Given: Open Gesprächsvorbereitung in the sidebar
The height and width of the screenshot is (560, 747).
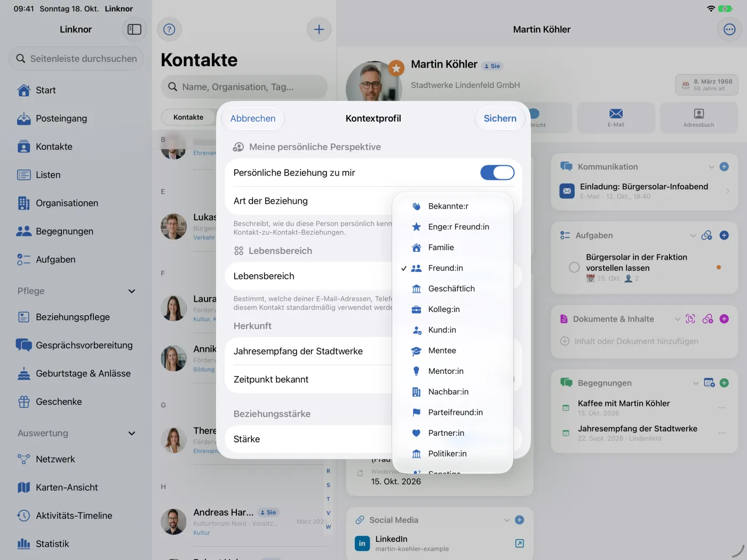Looking at the screenshot, I should (x=76, y=345).
